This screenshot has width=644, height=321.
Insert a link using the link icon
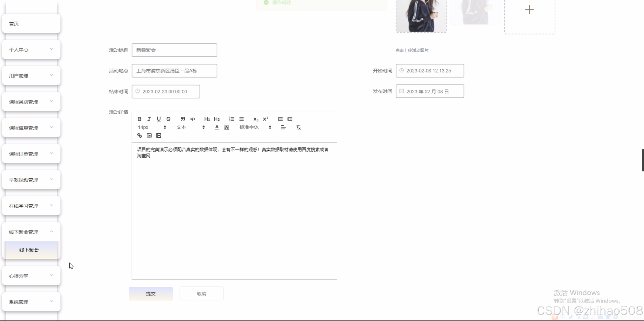[x=139, y=135]
